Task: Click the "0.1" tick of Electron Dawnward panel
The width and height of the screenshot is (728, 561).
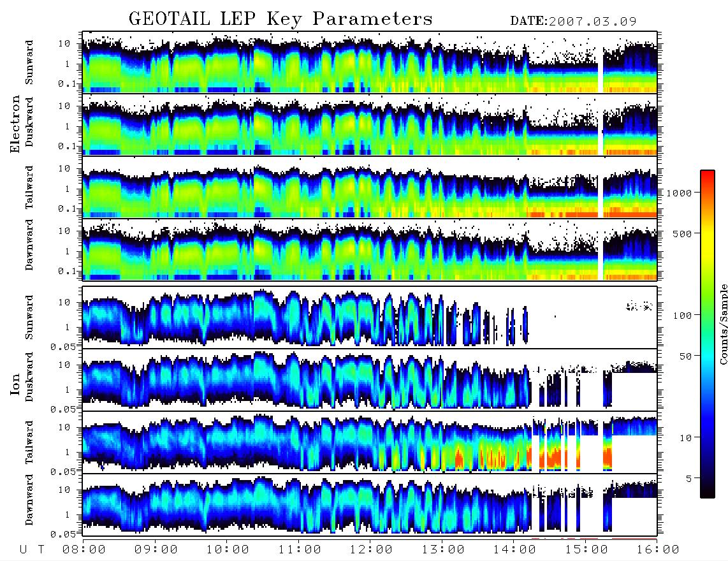Action: (66, 271)
